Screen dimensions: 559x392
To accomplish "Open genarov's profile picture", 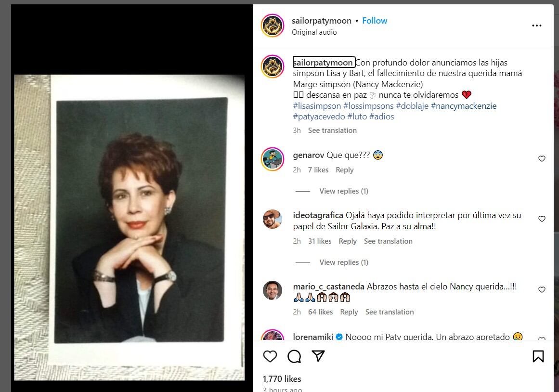I will point(272,159).
